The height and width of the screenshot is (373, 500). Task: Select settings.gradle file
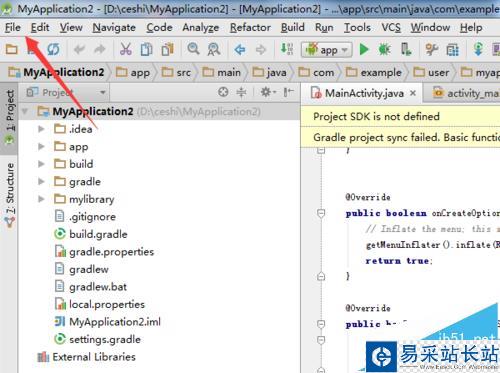tap(97, 339)
